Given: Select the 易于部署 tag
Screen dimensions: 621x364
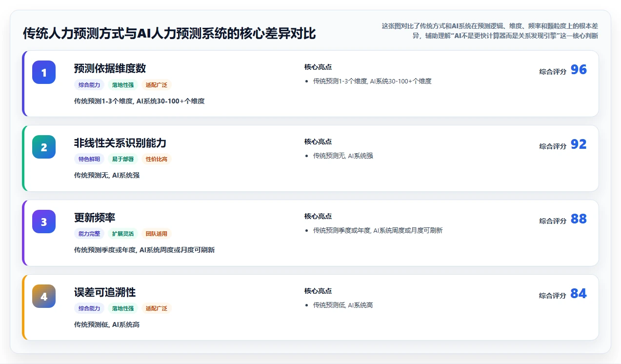Looking at the screenshot, I should [123, 159].
